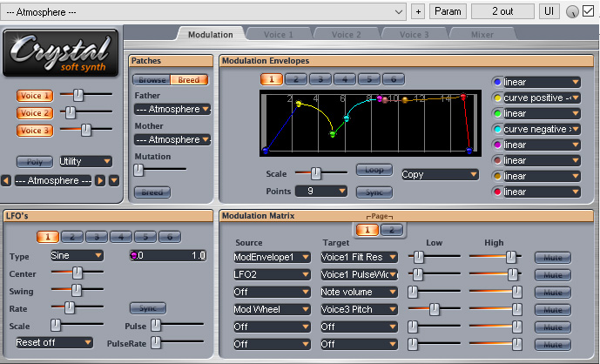600x364 pixels.
Task: Select modulation envelope 6
Action: (394, 79)
